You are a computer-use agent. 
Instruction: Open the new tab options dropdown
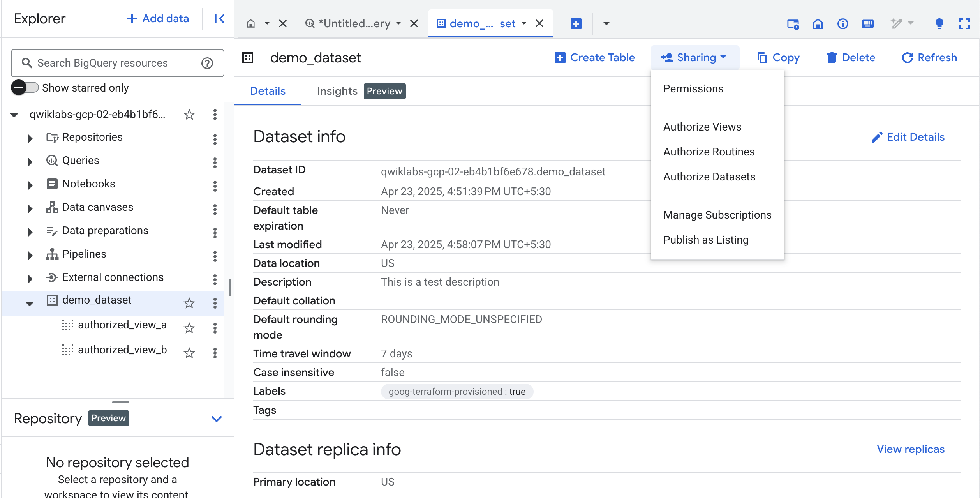click(x=606, y=24)
